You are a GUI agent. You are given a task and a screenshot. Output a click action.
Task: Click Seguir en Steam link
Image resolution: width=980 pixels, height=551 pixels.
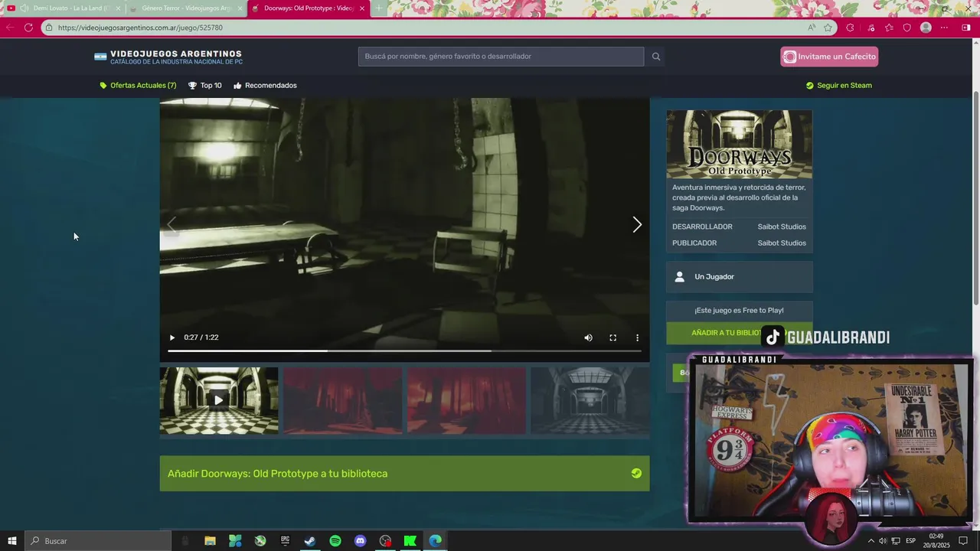[x=838, y=86]
